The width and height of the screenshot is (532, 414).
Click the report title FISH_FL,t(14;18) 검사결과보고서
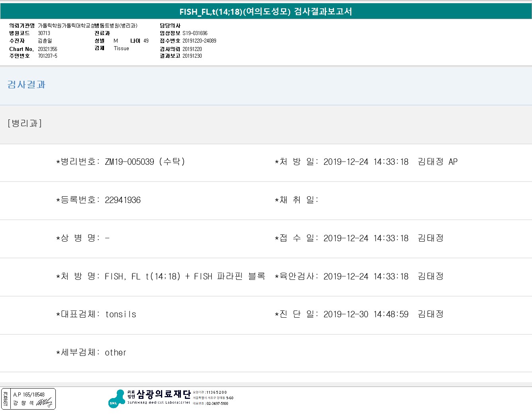[x=266, y=12]
